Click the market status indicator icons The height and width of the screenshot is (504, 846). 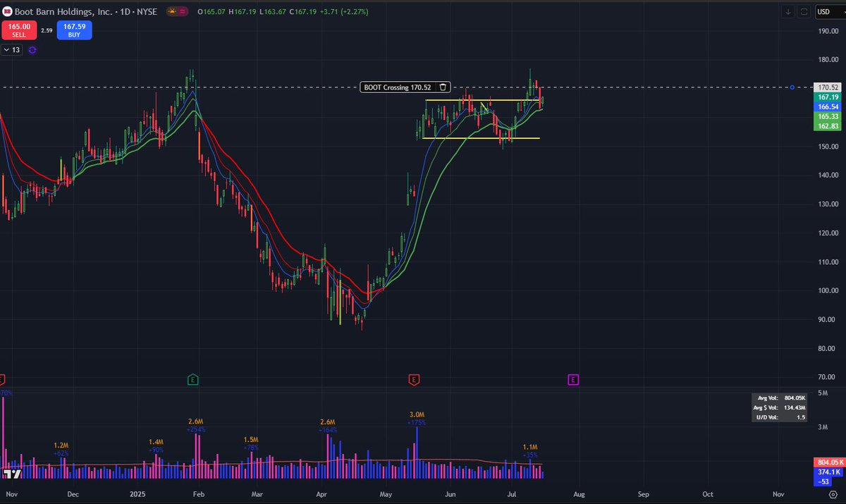coord(176,12)
